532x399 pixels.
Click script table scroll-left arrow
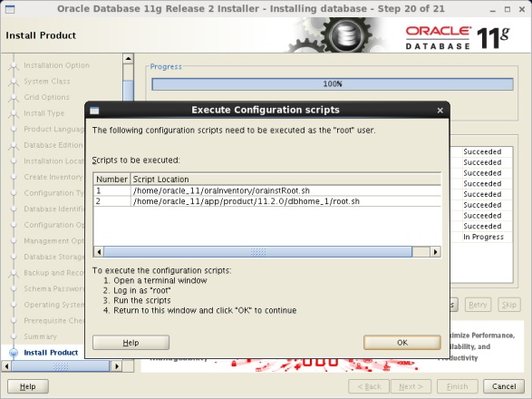coord(99,251)
